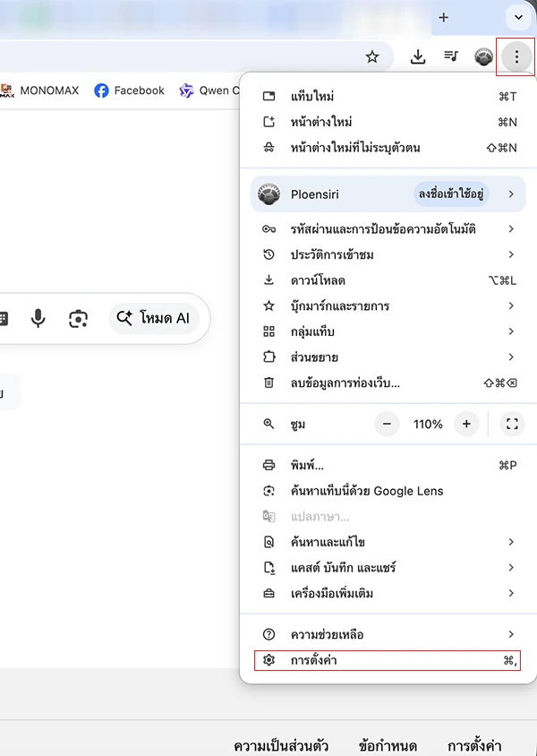
Task: Open Google Lens image search in search bar
Action: (79, 318)
